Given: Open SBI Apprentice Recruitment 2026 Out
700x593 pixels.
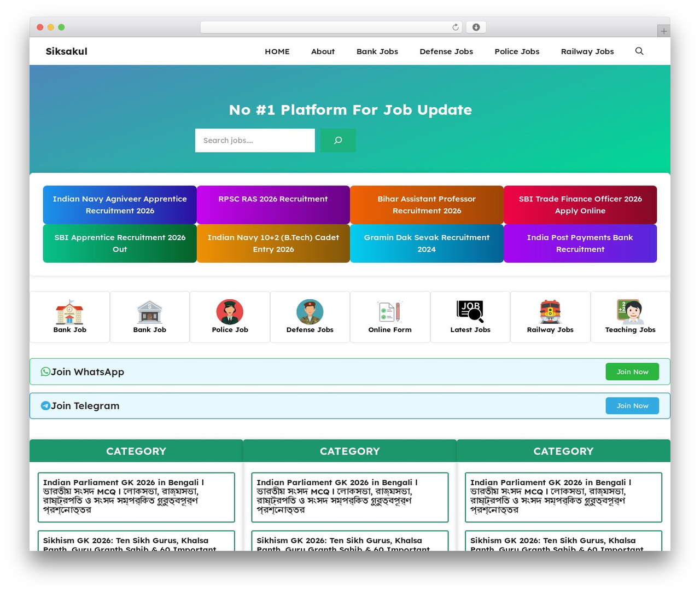Looking at the screenshot, I should click(120, 243).
